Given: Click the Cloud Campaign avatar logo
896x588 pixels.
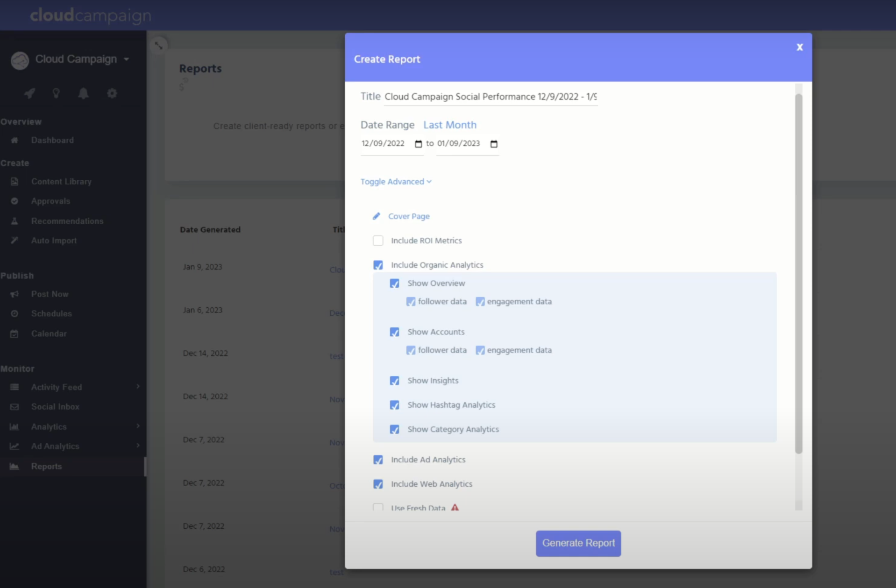Looking at the screenshot, I should (x=20, y=60).
